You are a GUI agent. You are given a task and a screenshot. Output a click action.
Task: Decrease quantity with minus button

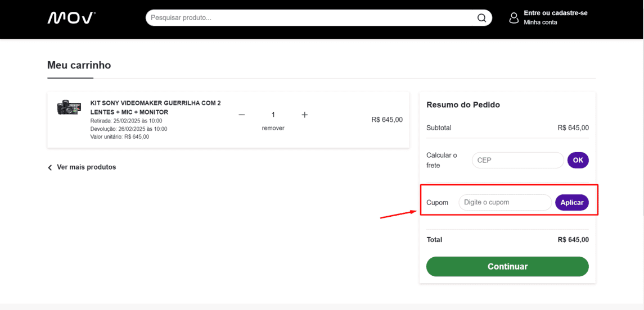pos(241,115)
